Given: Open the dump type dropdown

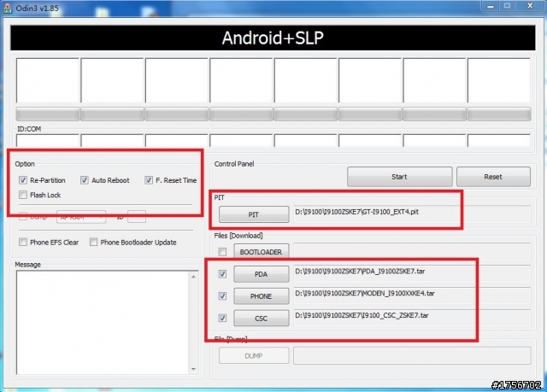Looking at the screenshot, I should pos(81,217).
